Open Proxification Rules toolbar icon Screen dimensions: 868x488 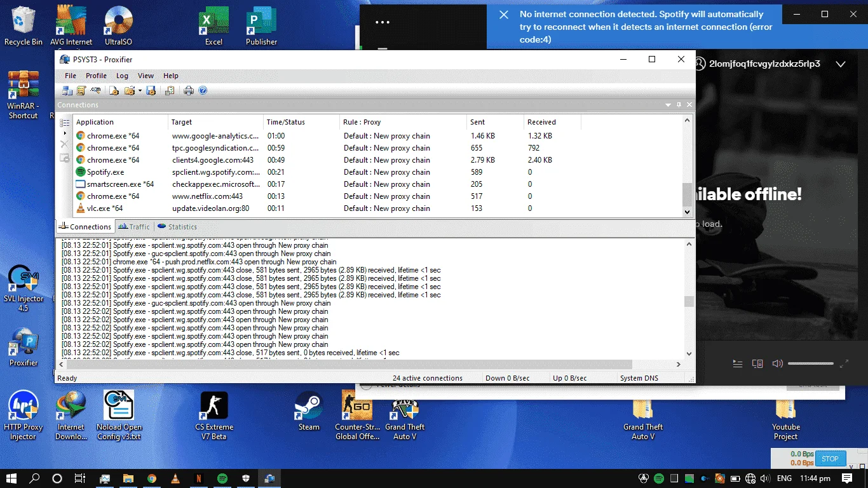(81, 91)
